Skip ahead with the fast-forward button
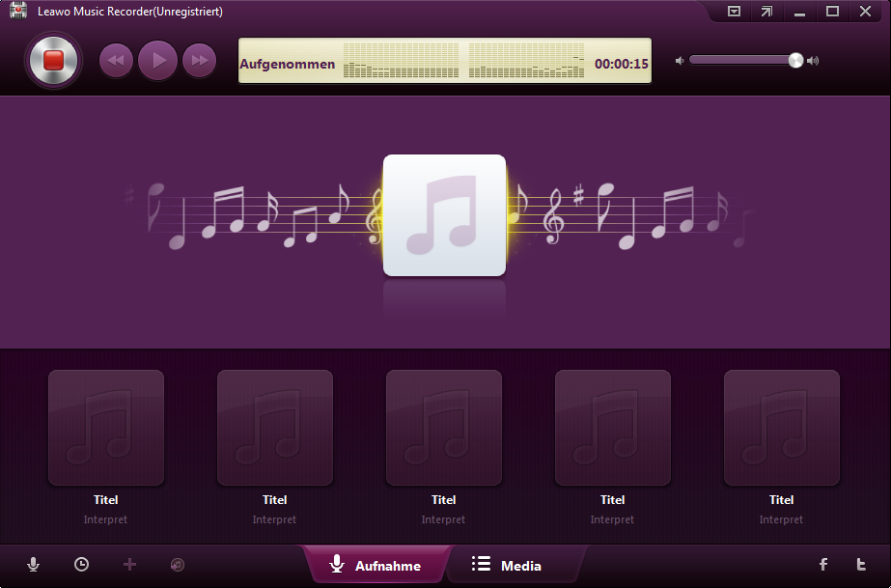The image size is (891, 588). 200,60
